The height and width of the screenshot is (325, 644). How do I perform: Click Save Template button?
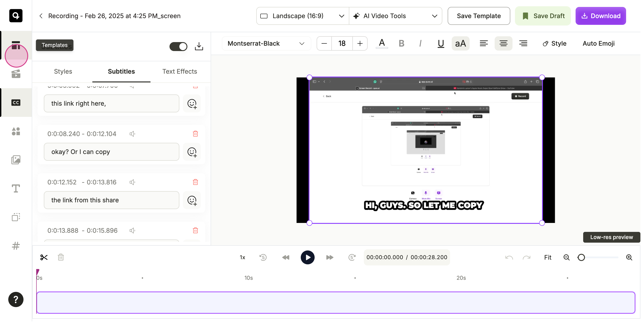tap(479, 16)
